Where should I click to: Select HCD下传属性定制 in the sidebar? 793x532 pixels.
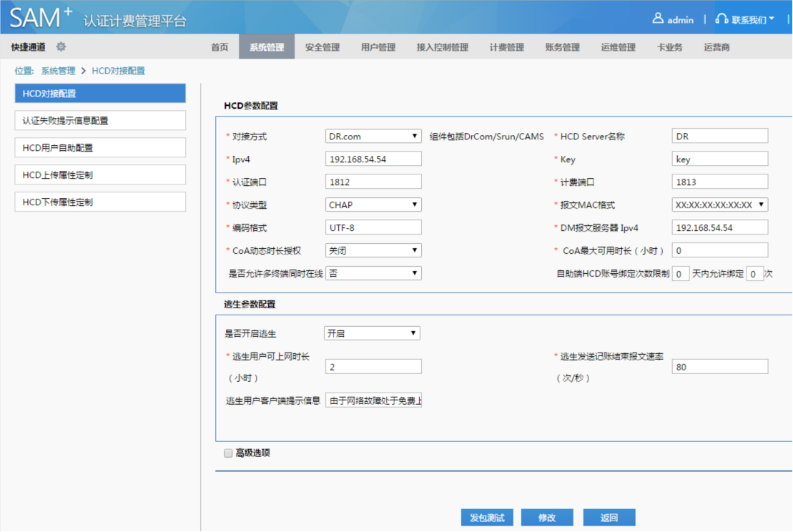coord(100,202)
